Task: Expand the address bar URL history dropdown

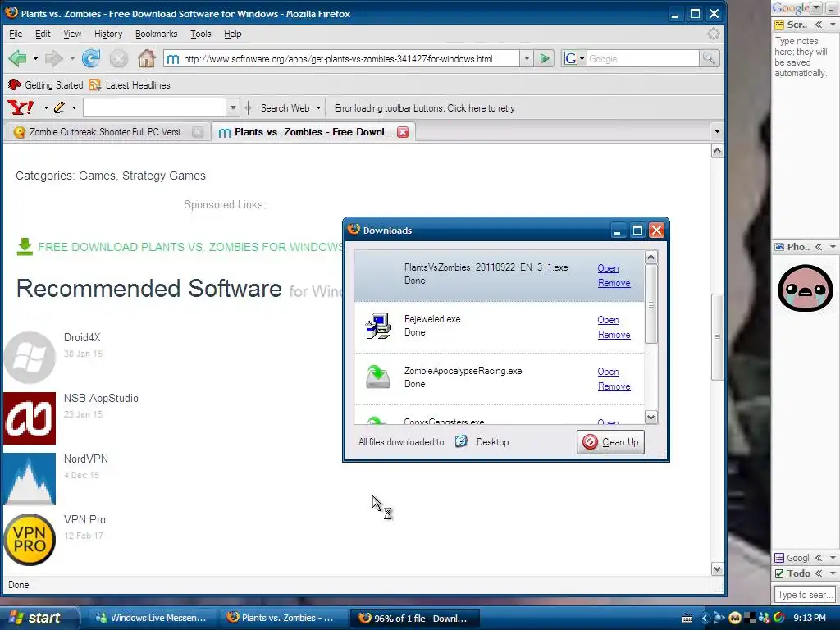Action: tap(527, 58)
